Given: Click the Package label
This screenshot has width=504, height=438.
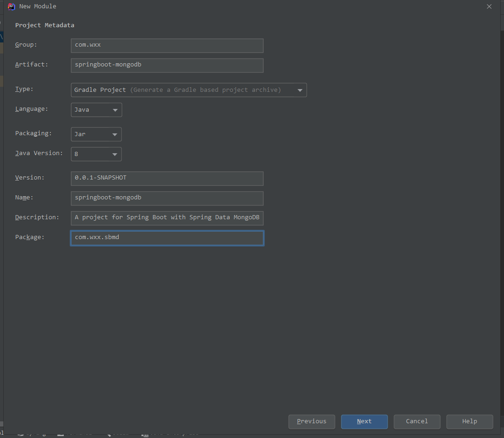Looking at the screenshot, I should pos(30,237).
